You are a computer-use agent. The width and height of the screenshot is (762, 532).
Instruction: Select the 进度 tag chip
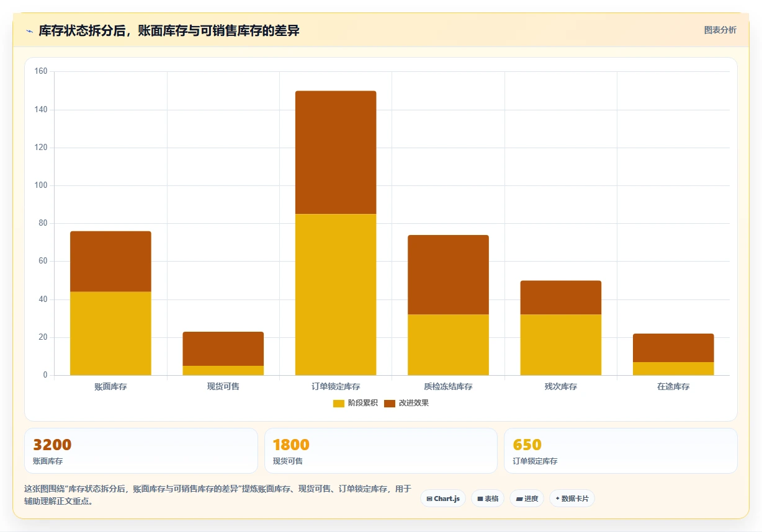pyautogui.click(x=527, y=499)
